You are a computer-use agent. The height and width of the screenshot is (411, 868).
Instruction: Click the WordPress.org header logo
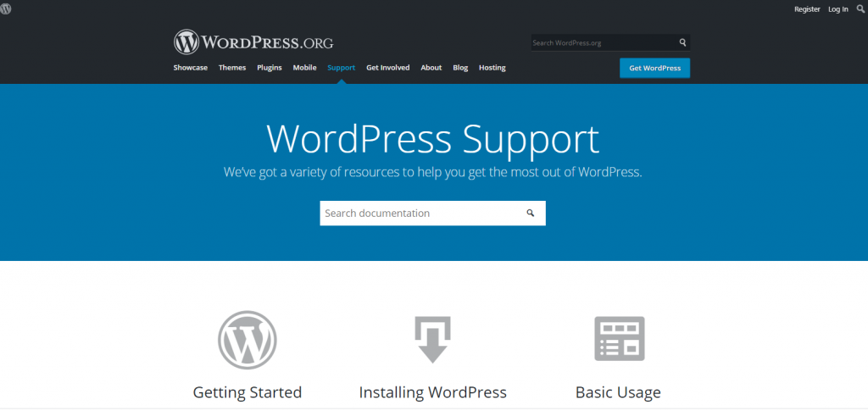point(253,42)
